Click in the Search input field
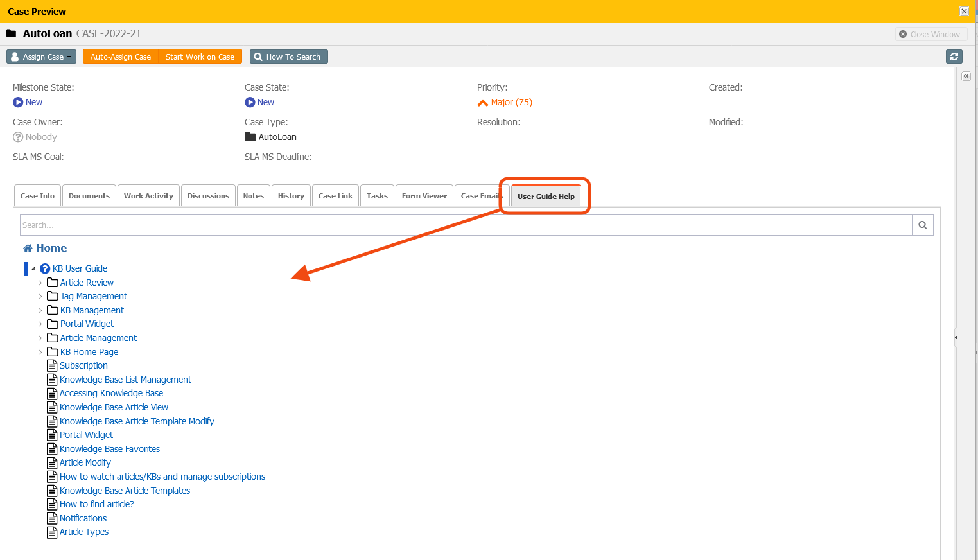The image size is (978, 560). pyautogui.click(x=466, y=225)
